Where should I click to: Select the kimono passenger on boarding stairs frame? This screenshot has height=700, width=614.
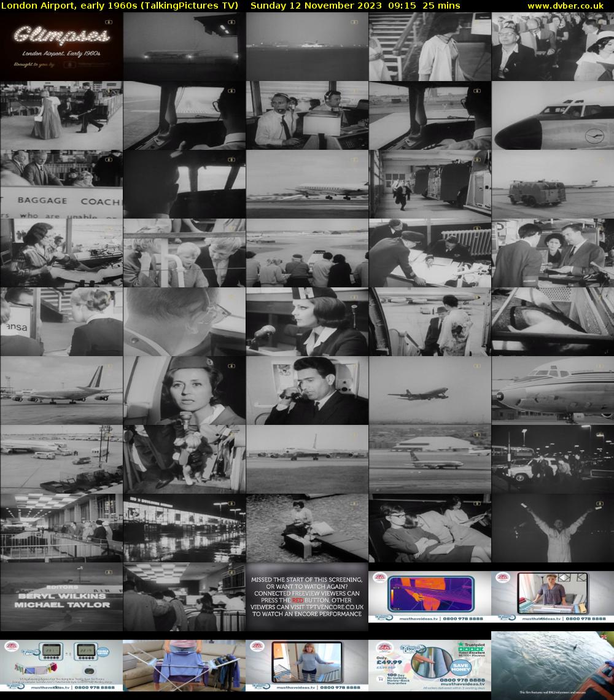coord(430,321)
